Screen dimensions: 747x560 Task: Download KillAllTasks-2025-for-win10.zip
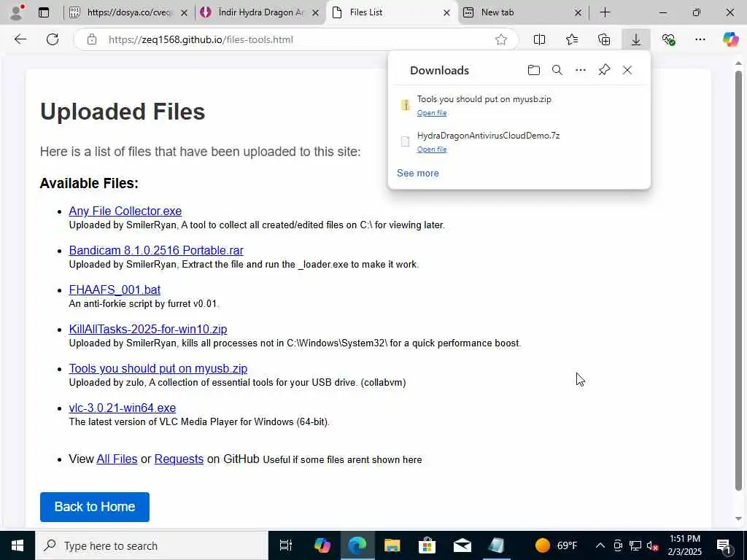[148, 330]
